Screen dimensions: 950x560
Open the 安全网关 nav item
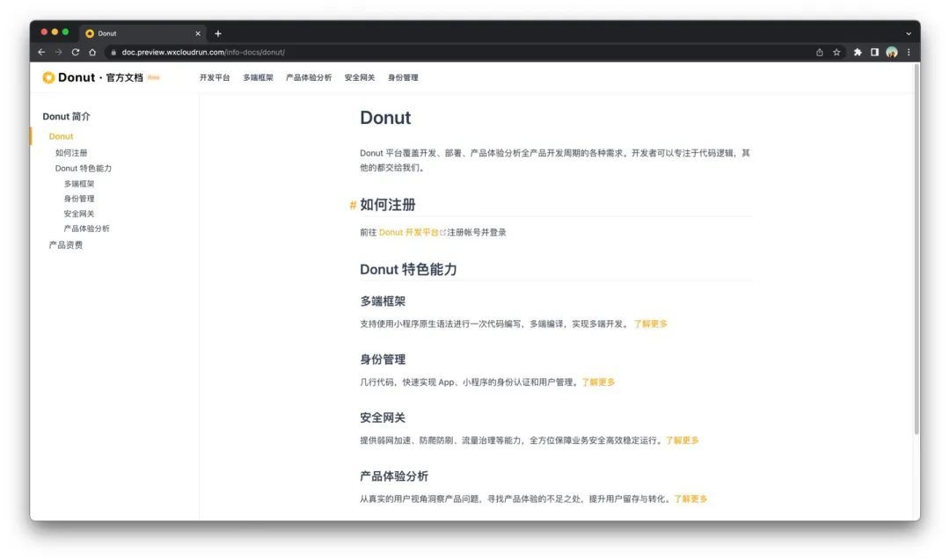click(x=360, y=77)
